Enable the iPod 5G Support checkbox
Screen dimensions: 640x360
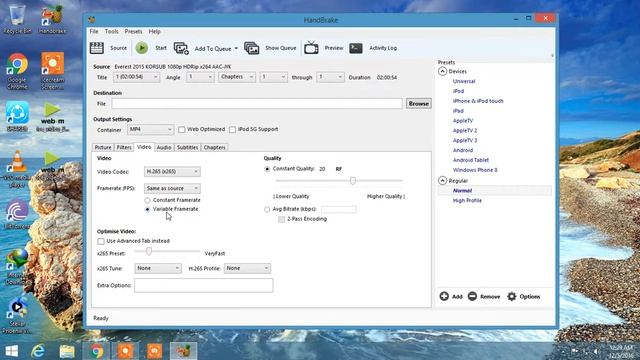pos(232,129)
